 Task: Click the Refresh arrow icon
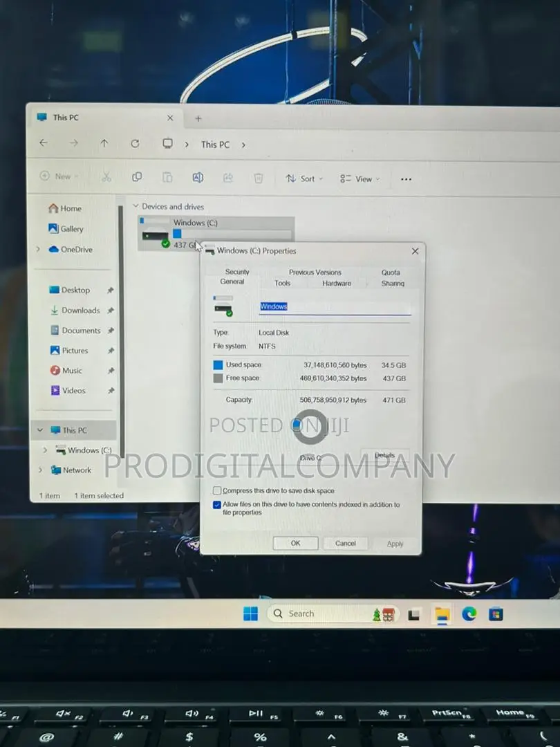(x=136, y=143)
